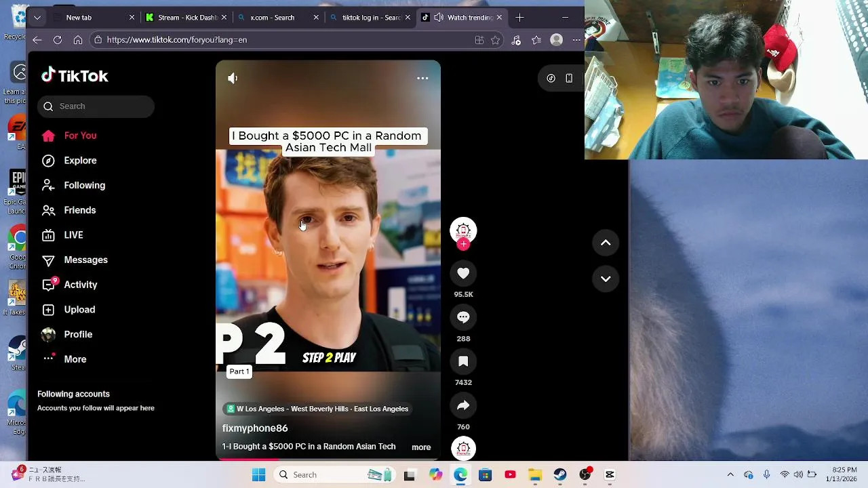Switch to the New tab browser tab
Image resolution: width=868 pixels, height=488 pixels.
[x=93, y=18]
